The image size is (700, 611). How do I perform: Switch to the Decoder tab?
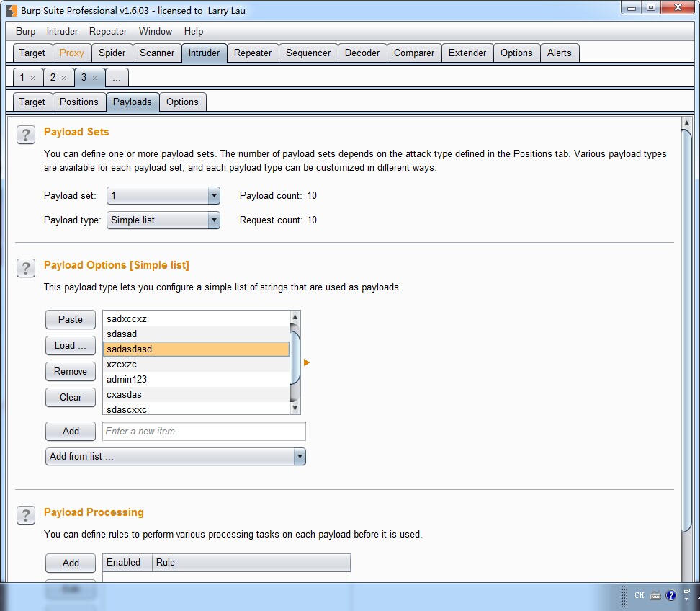(x=362, y=53)
